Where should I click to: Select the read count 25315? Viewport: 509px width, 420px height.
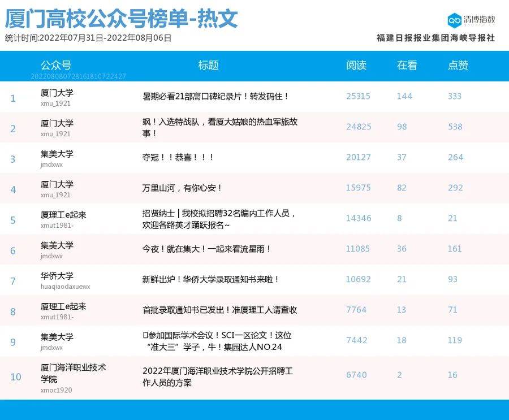[x=358, y=97]
